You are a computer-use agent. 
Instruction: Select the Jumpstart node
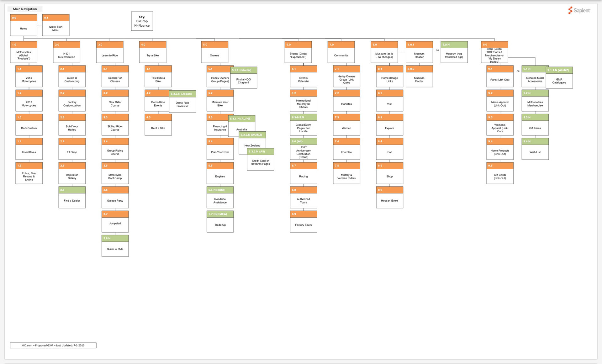point(115,222)
